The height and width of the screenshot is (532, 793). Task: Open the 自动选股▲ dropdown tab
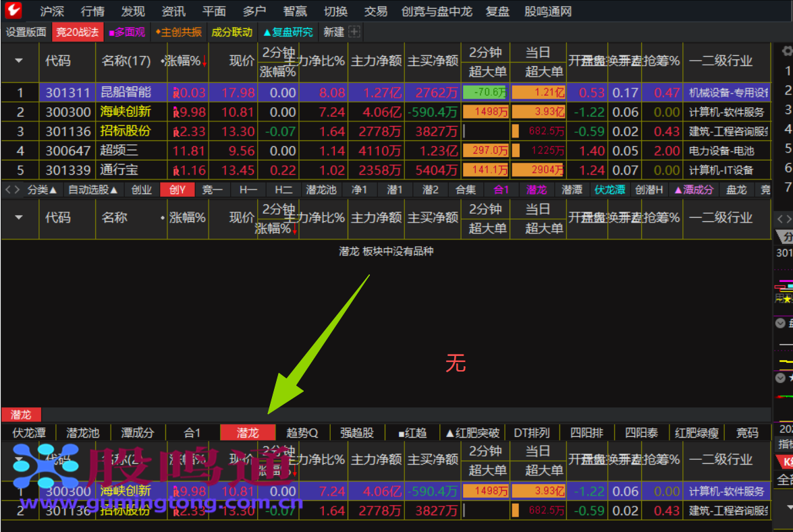click(x=93, y=189)
